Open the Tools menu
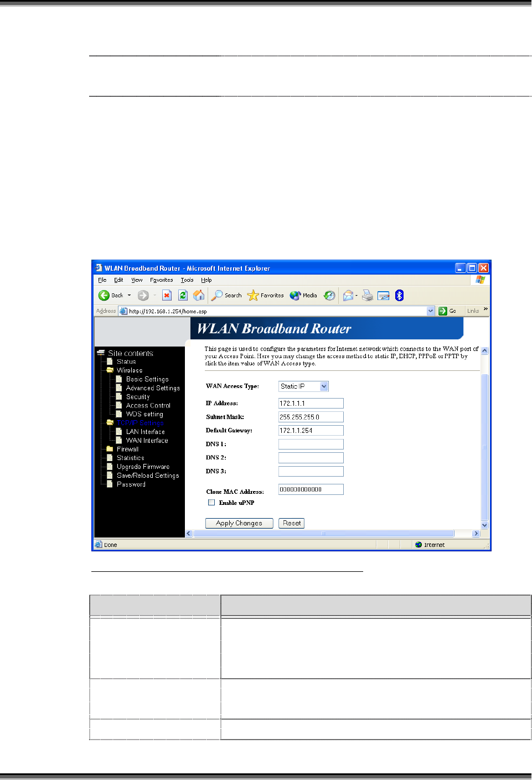Image resolution: width=532 pixels, height=780 pixels. coord(187,280)
